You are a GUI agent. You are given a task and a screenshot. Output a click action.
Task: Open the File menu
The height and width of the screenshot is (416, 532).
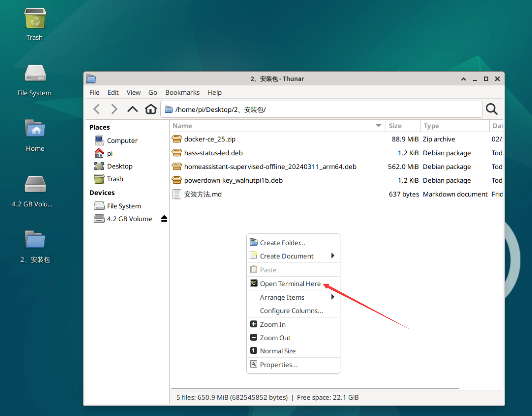[94, 92]
